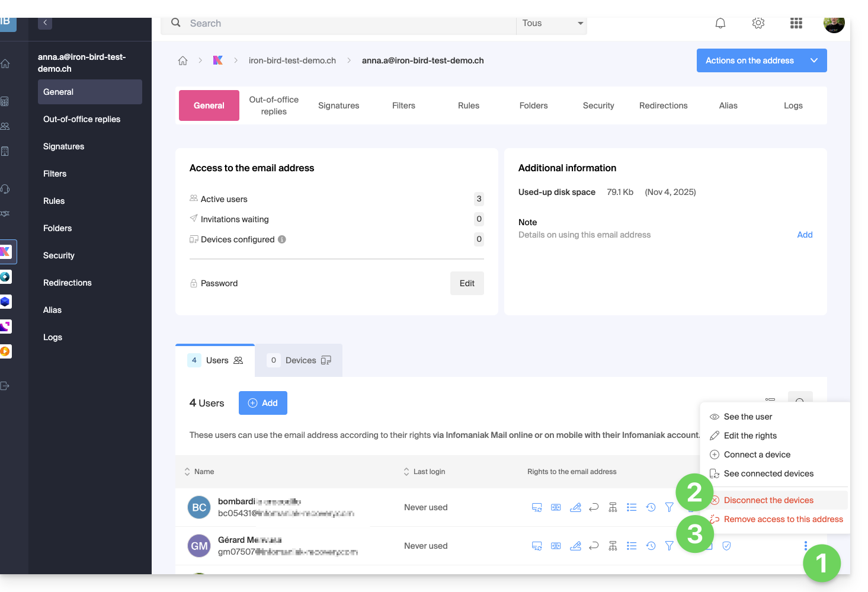Click the history icon in Gérard's row
This screenshot has width=868, height=592.
point(651,546)
